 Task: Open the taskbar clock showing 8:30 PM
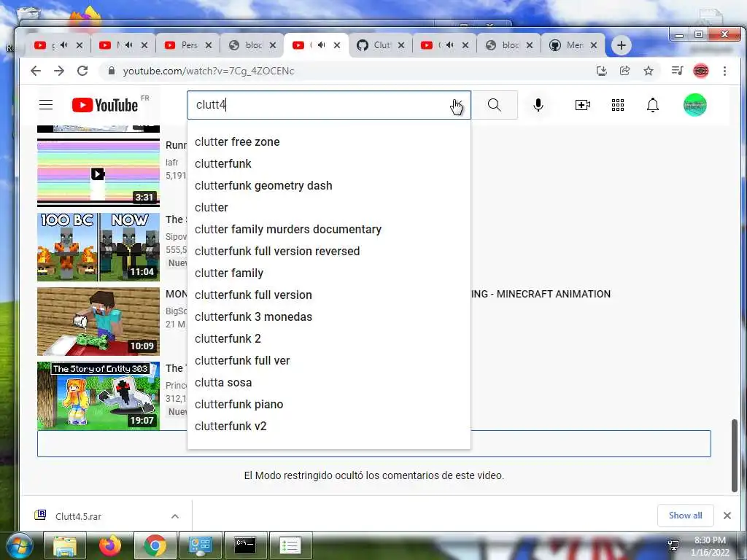[710, 546]
